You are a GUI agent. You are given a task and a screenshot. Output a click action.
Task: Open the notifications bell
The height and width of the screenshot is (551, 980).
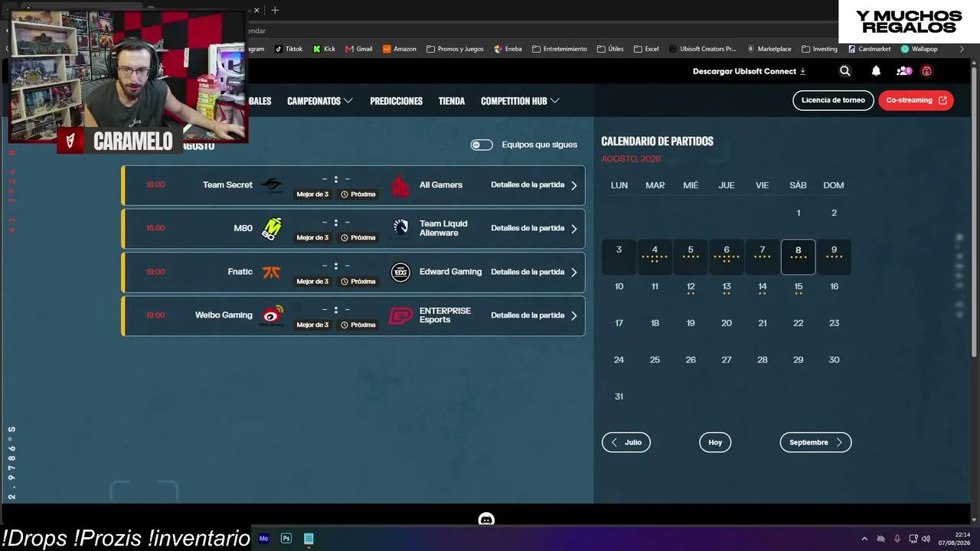coord(876,71)
